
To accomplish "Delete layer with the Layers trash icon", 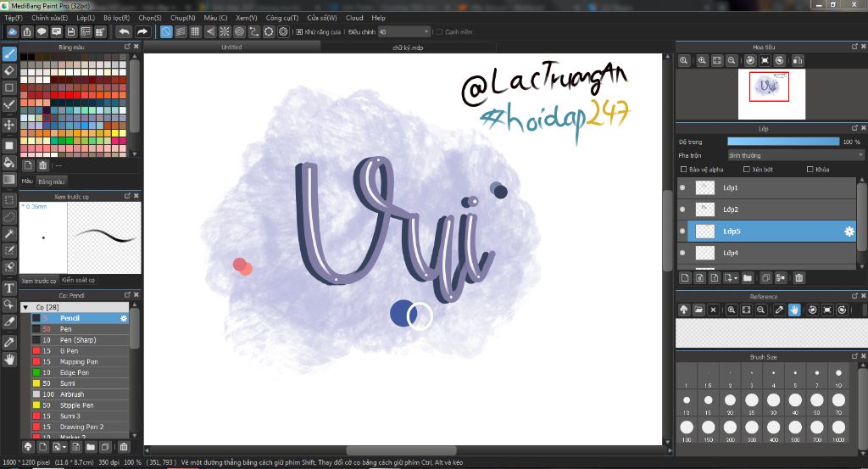I will [x=798, y=278].
